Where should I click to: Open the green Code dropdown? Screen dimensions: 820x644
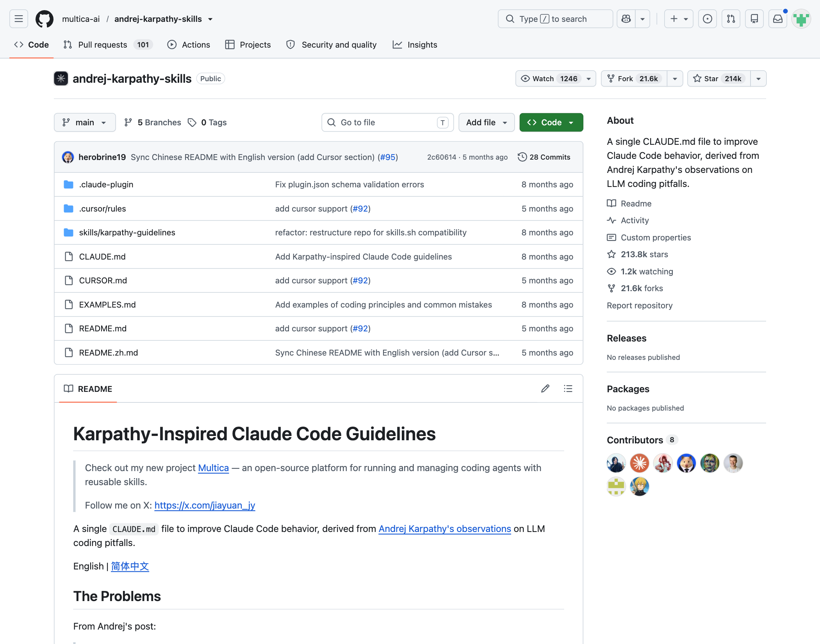(551, 123)
